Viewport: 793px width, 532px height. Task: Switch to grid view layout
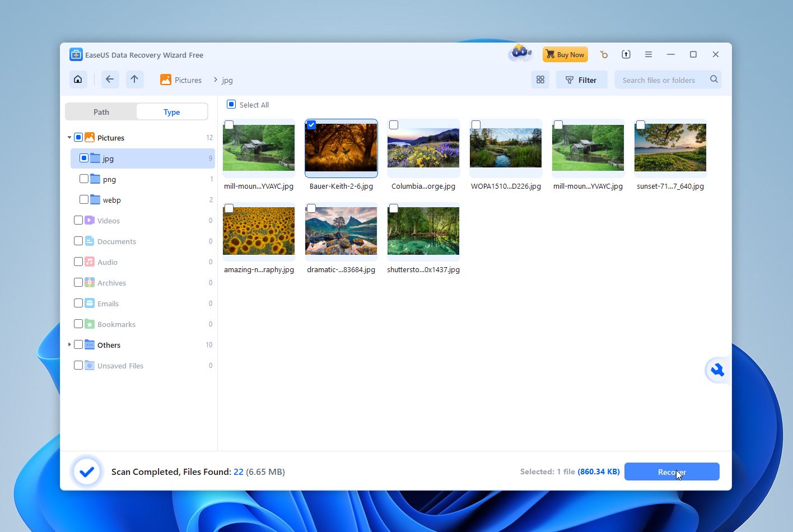pos(540,80)
